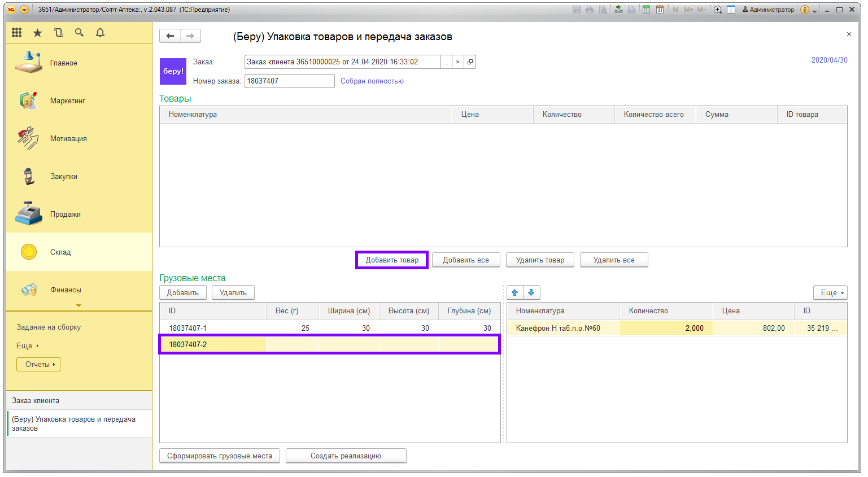The height and width of the screenshot is (477, 868).
Task: Expand more sections arrow below Финансы
Action: point(78,306)
